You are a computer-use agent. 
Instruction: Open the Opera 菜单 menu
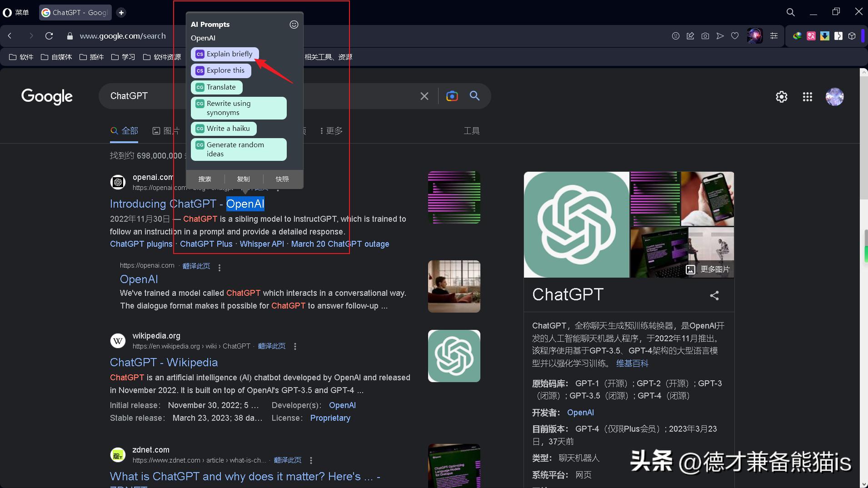pos(16,12)
